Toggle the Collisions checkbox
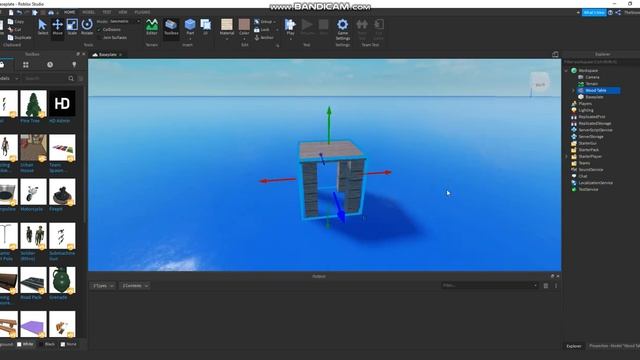This screenshot has height=360, width=640. click(x=99, y=30)
